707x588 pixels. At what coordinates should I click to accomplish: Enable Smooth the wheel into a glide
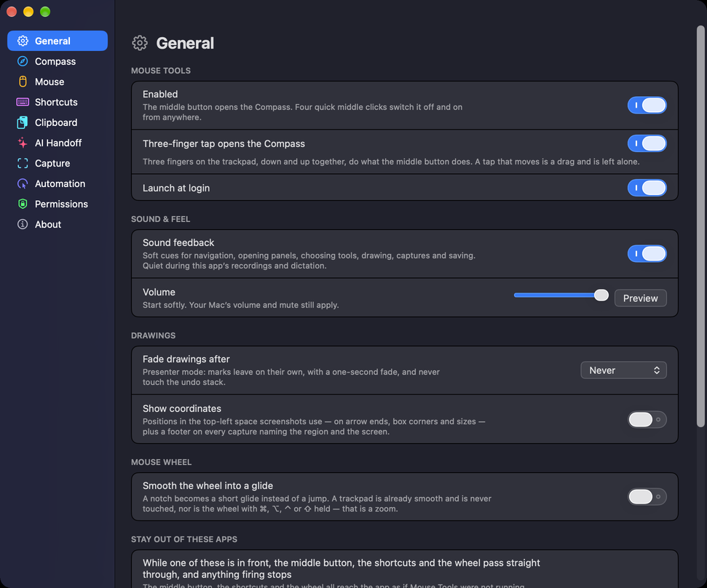[x=647, y=496]
